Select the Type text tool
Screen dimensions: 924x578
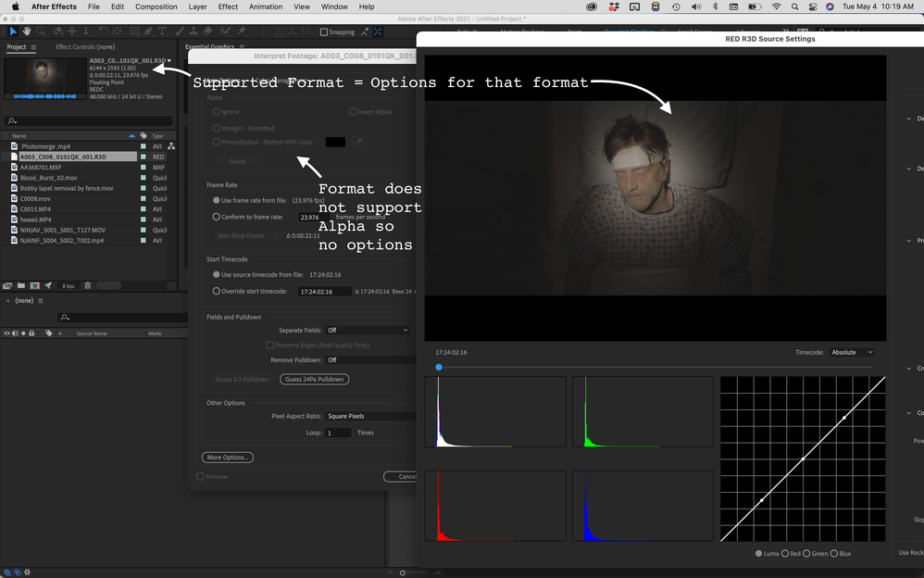click(162, 31)
